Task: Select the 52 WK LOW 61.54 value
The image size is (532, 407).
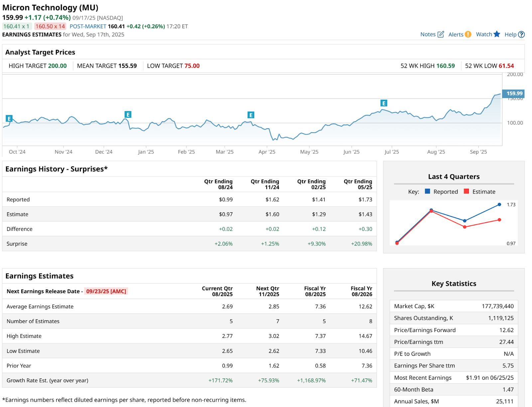Action: [506, 66]
